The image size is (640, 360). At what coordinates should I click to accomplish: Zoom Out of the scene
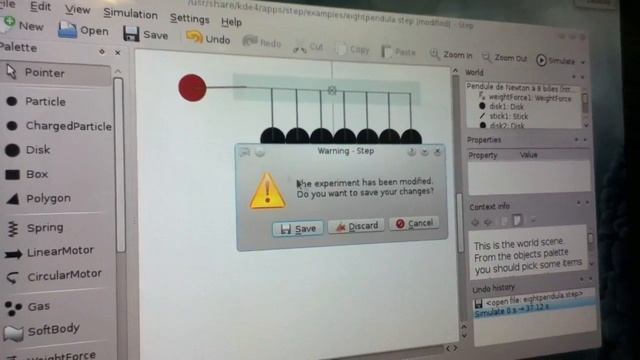coord(504,58)
